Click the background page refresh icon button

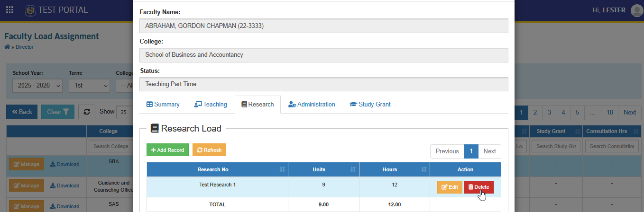[87, 112]
